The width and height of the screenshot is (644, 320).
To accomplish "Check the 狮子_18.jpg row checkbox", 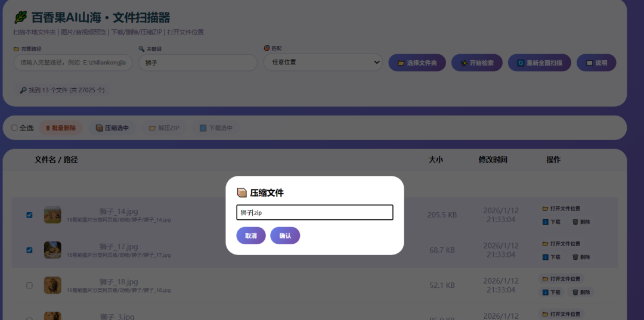I will 29,285.
